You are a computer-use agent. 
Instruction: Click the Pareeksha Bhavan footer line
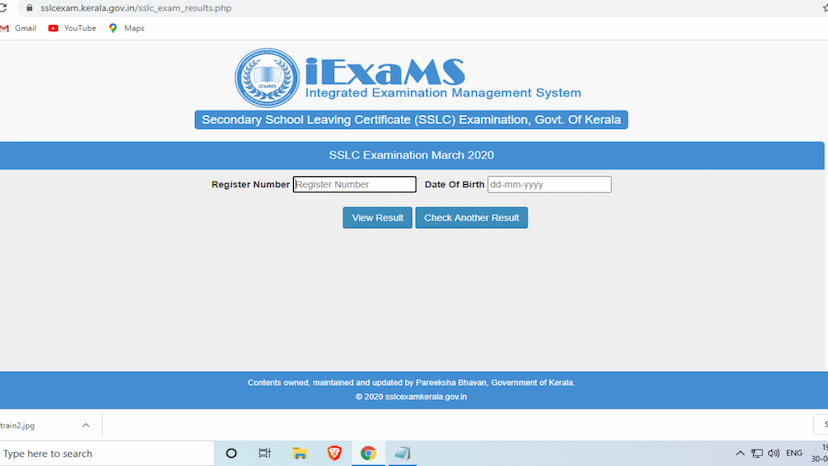[411, 383]
